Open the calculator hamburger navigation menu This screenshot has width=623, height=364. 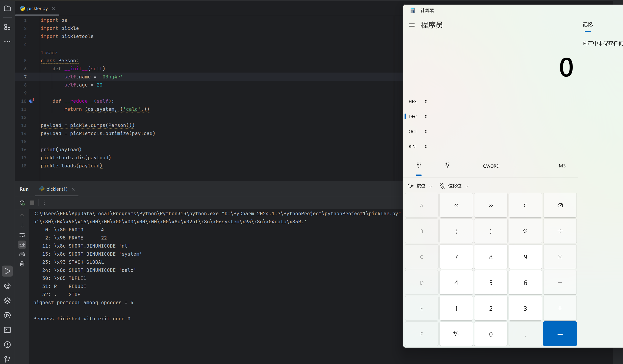[412, 25]
